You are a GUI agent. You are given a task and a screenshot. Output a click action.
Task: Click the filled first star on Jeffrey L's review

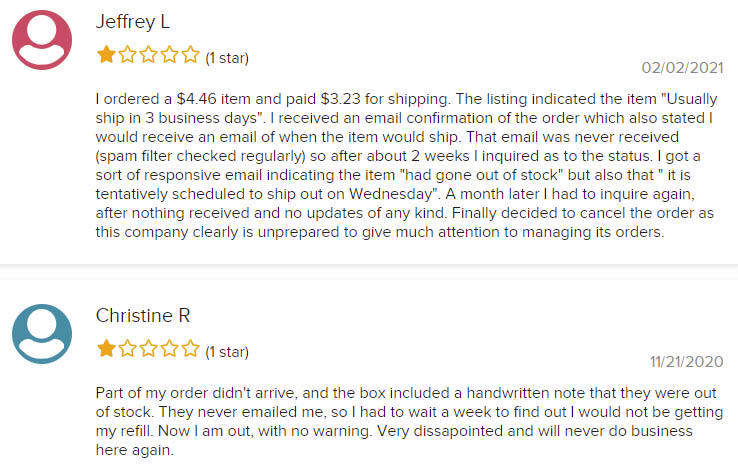pos(106,55)
